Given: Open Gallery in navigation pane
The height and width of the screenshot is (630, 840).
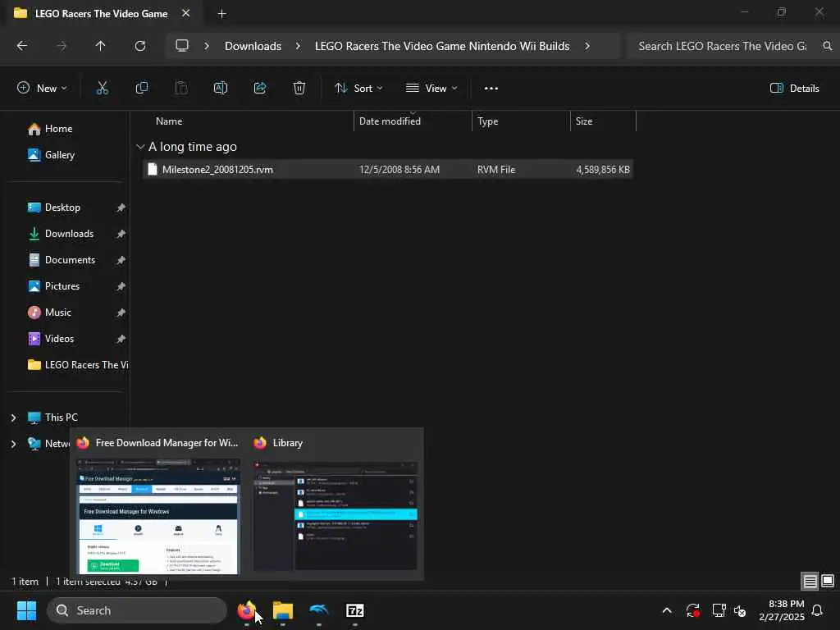Looking at the screenshot, I should [x=59, y=155].
